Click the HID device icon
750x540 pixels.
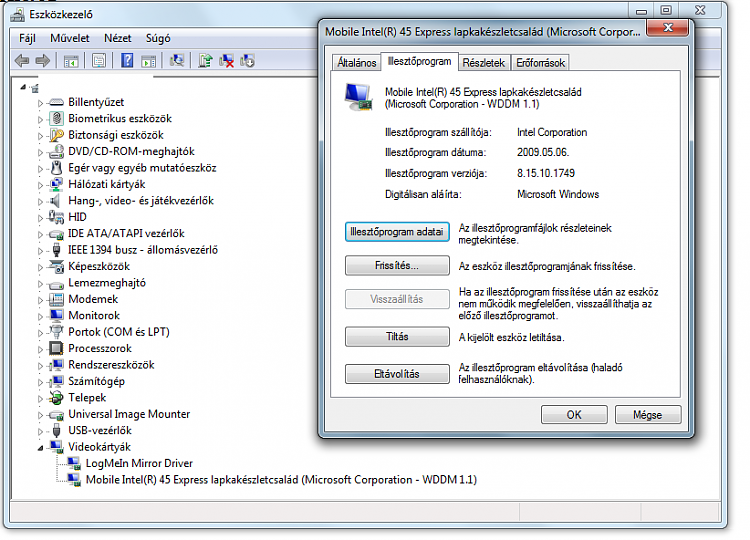click(x=56, y=217)
